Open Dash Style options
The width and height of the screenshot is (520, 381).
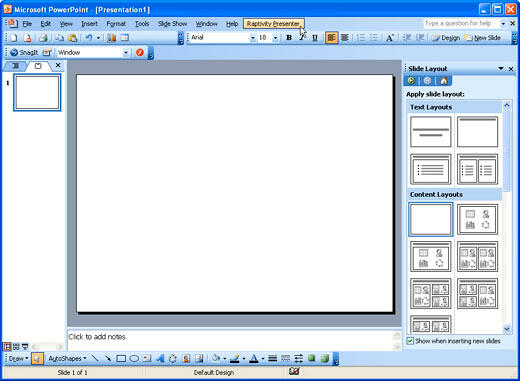[285, 359]
